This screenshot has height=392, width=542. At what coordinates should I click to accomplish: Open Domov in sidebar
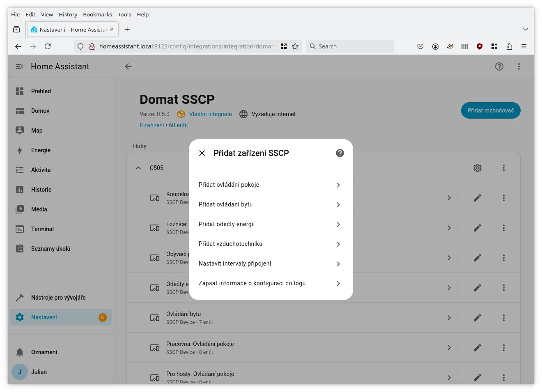pyautogui.click(x=61, y=111)
